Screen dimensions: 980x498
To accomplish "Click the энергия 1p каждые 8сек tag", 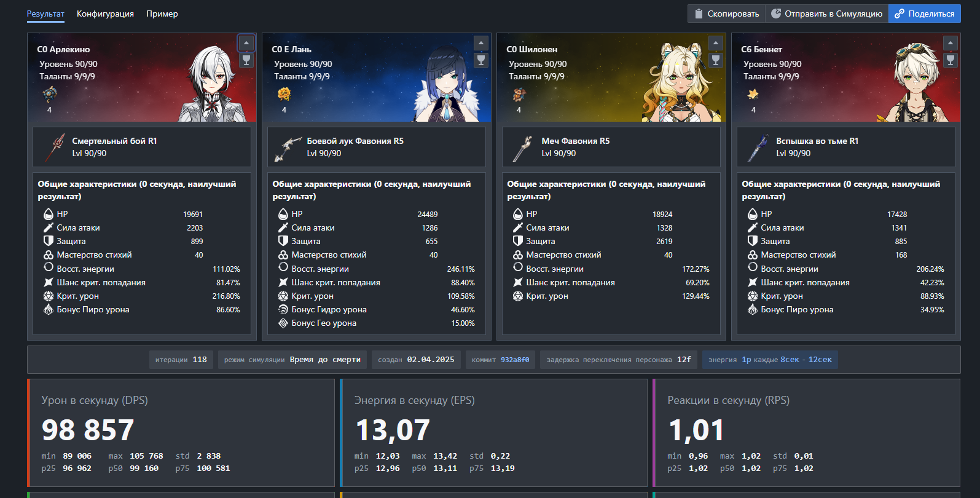I will pyautogui.click(x=770, y=360).
